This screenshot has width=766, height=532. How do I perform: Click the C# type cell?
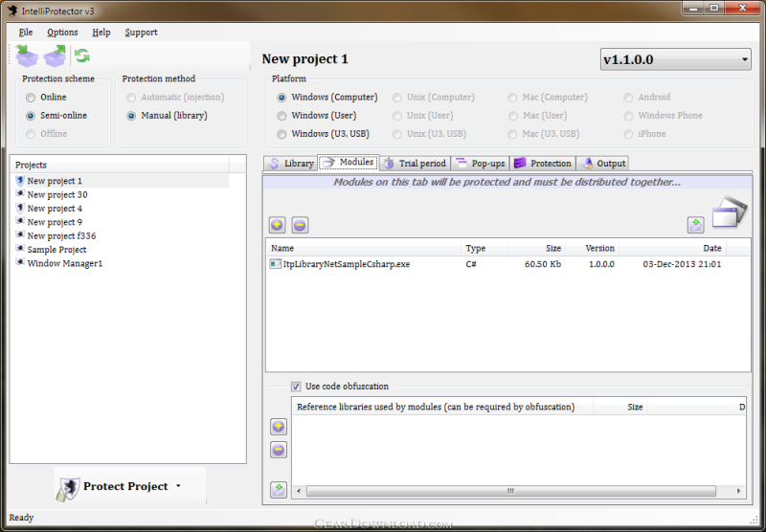pyautogui.click(x=471, y=264)
